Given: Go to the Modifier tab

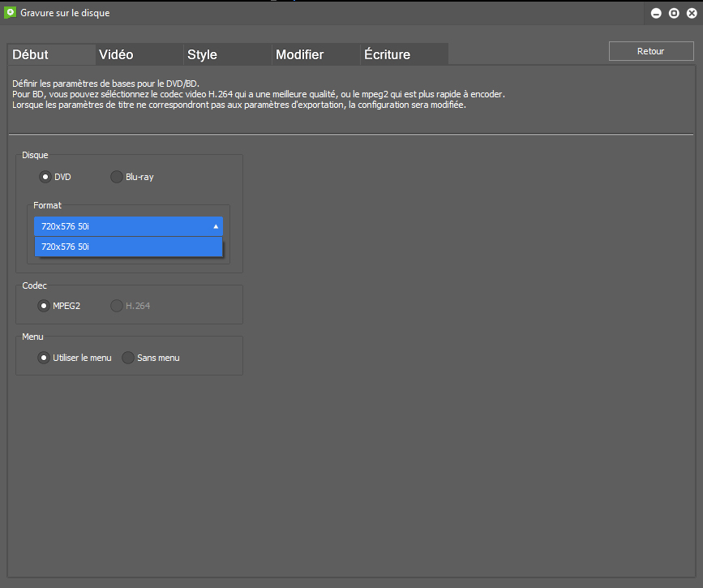Looking at the screenshot, I should coord(316,54).
